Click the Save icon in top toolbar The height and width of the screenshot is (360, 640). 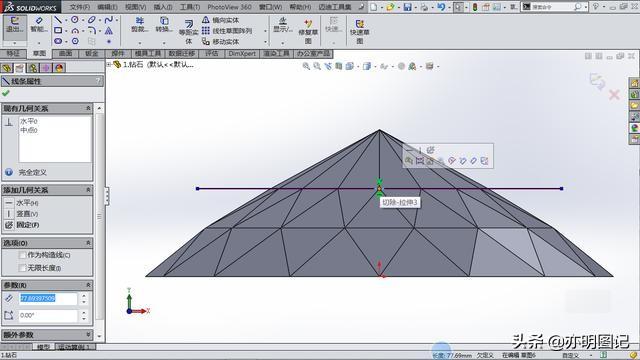tap(407, 7)
